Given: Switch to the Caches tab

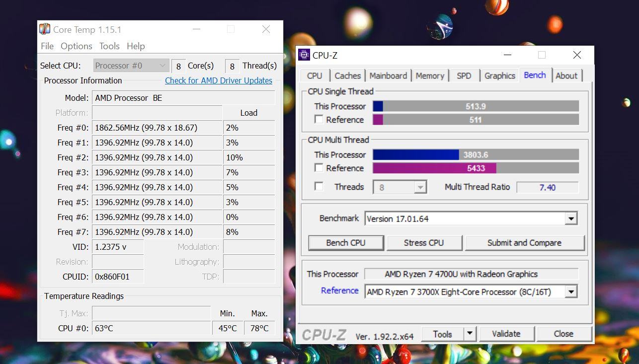Looking at the screenshot, I should coord(347,75).
